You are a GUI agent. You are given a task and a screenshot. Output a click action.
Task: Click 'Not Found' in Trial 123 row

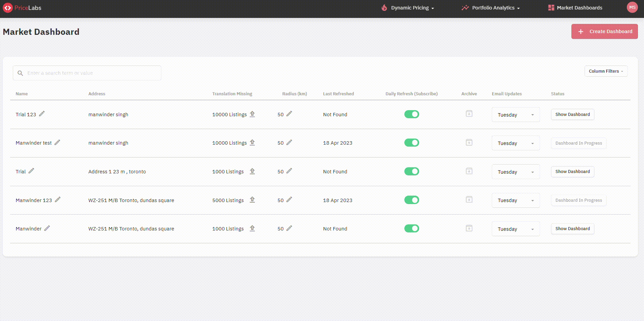(335, 114)
